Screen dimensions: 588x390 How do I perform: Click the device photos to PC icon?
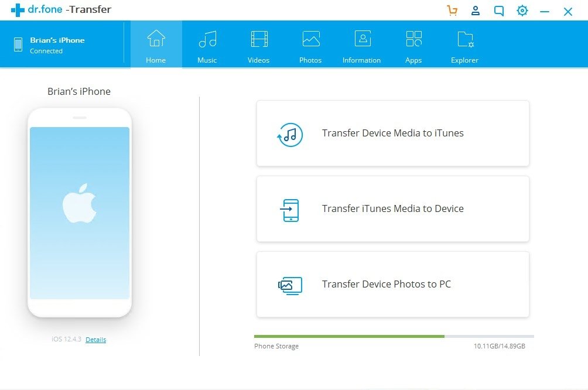(x=290, y=286)
